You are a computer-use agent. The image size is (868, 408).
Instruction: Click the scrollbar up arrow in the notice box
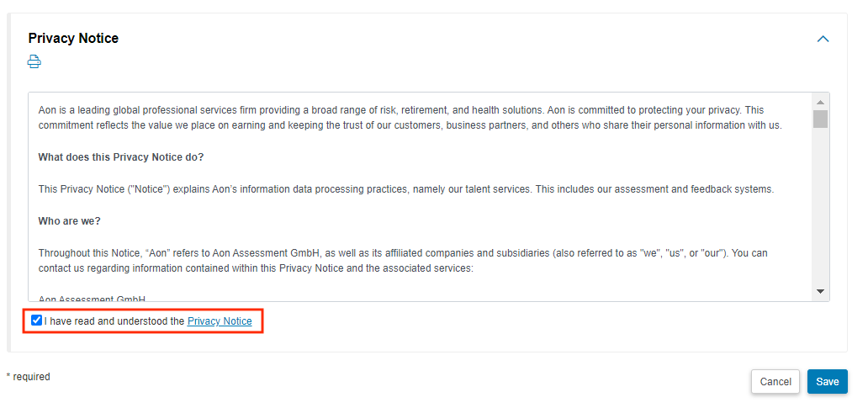pyautogui.click(x=820, y=103)
